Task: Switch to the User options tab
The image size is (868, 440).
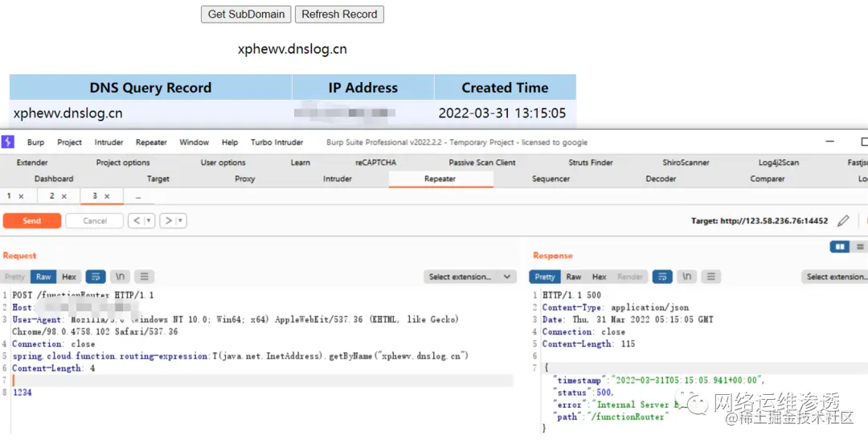Action: (223, 162)
